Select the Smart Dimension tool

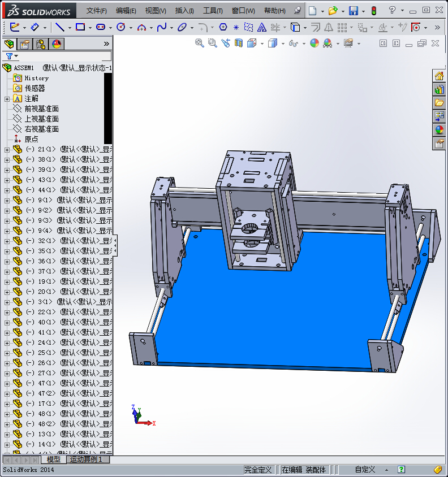point(35,27)
